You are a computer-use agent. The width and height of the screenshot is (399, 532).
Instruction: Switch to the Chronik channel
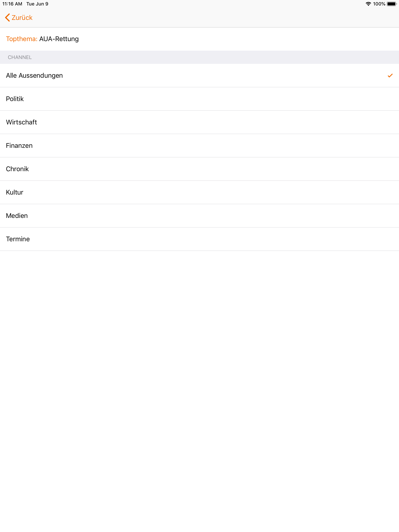(x=199, y=169)
